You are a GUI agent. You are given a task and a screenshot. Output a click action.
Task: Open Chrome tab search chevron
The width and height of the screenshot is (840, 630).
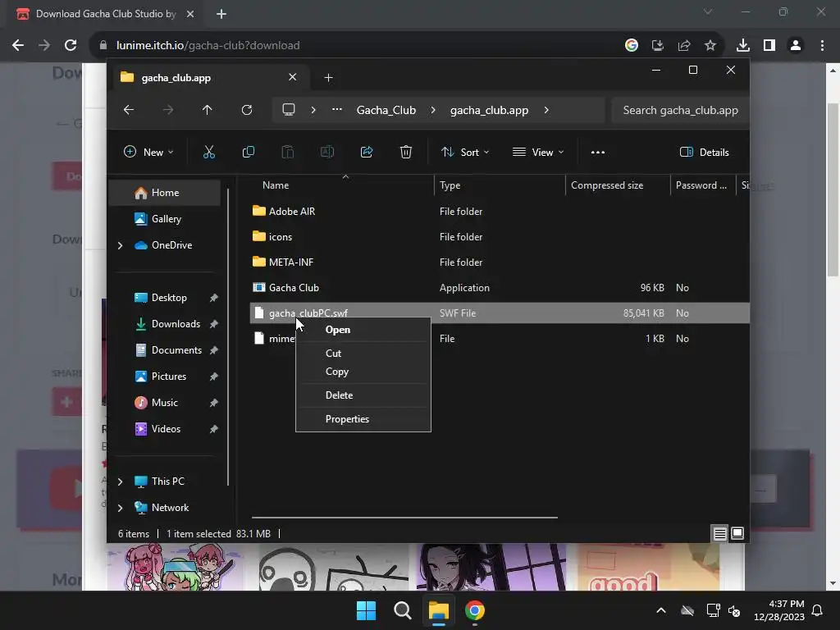[x=708, y=11]
